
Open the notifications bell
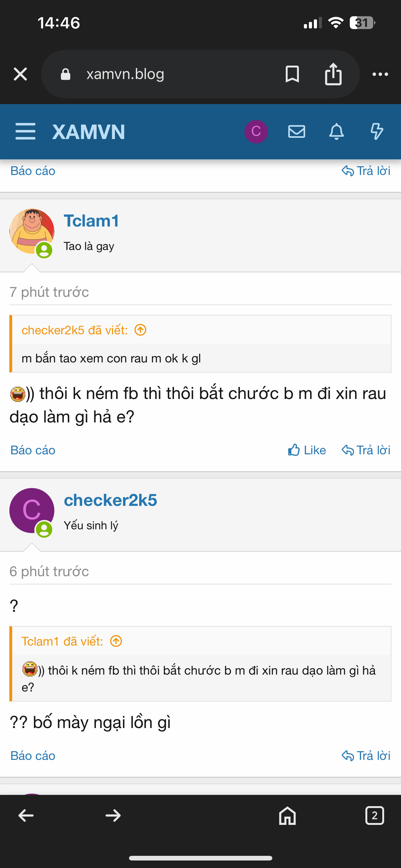(336, 132)
